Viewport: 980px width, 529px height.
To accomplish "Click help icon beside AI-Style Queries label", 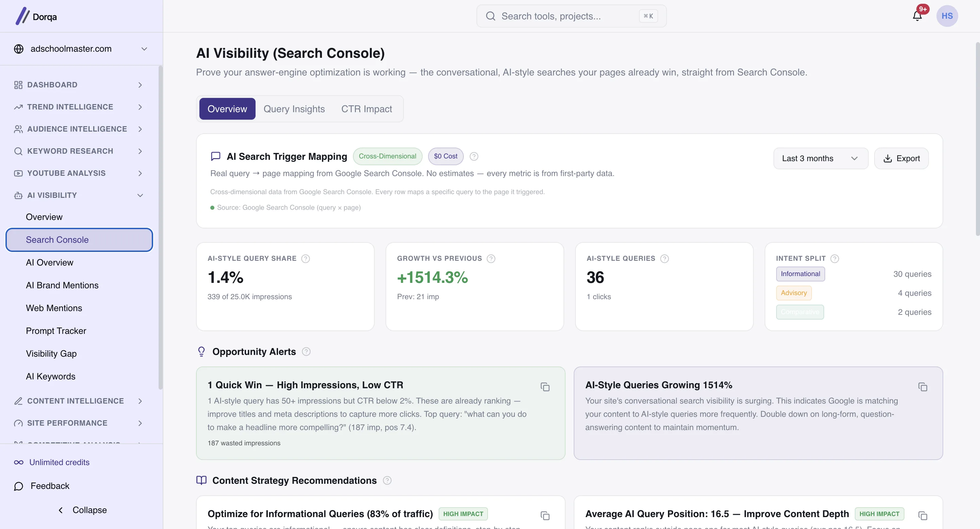I will click(664, 258).
